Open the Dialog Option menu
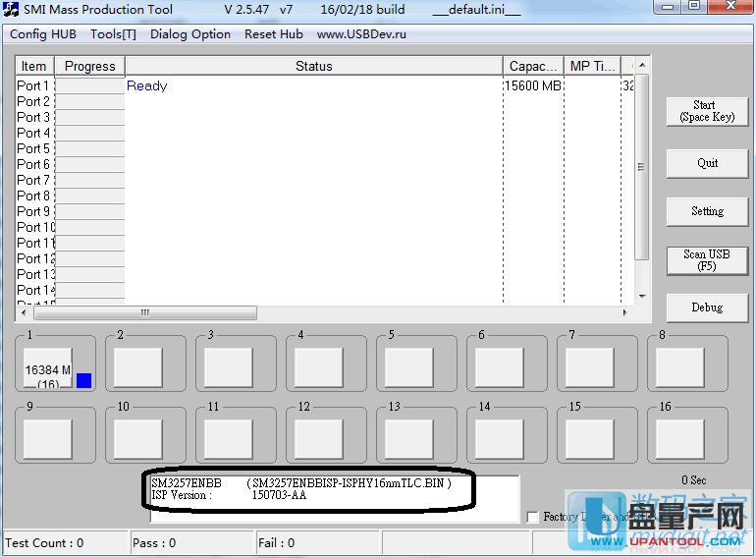This screenshot has height=558, width=756. [189, 34]
